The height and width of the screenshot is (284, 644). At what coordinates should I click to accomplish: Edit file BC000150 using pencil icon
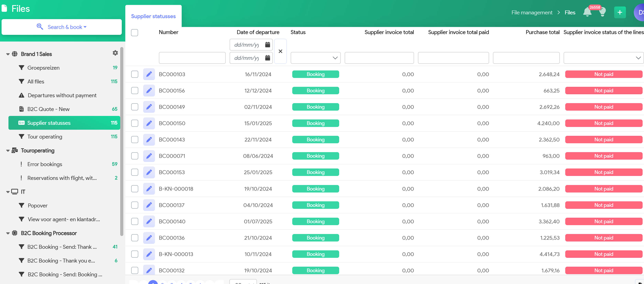149,123
